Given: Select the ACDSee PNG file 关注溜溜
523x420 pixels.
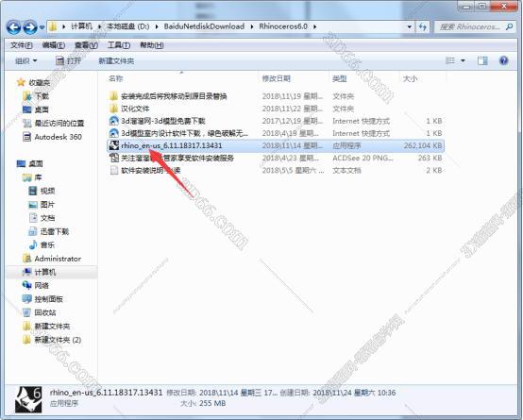Looking at the screenshot, I should point(177,159).
